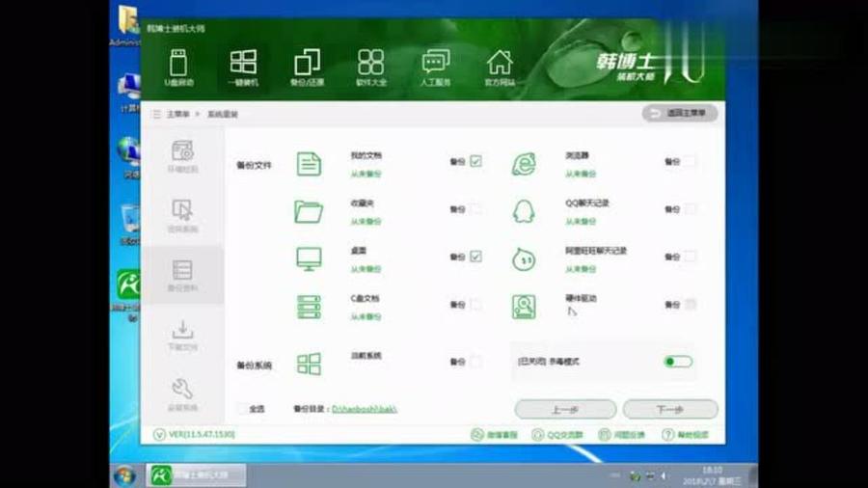The width and height of the screenshot is (868, 488).
Task: Click the 备份文件 section label
Action: [x=254, y=165]
